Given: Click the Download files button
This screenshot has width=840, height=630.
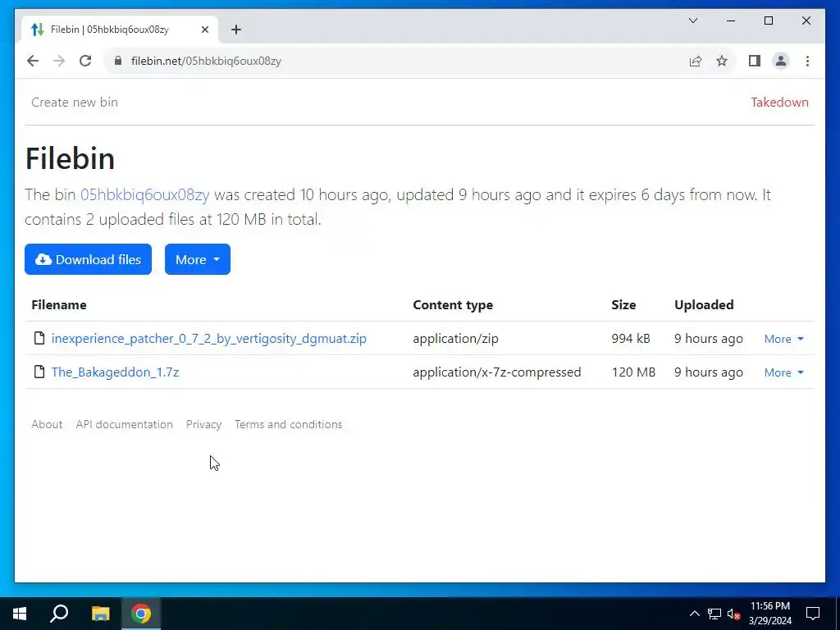Looking at the screenshot, I should tap(88, 259).
